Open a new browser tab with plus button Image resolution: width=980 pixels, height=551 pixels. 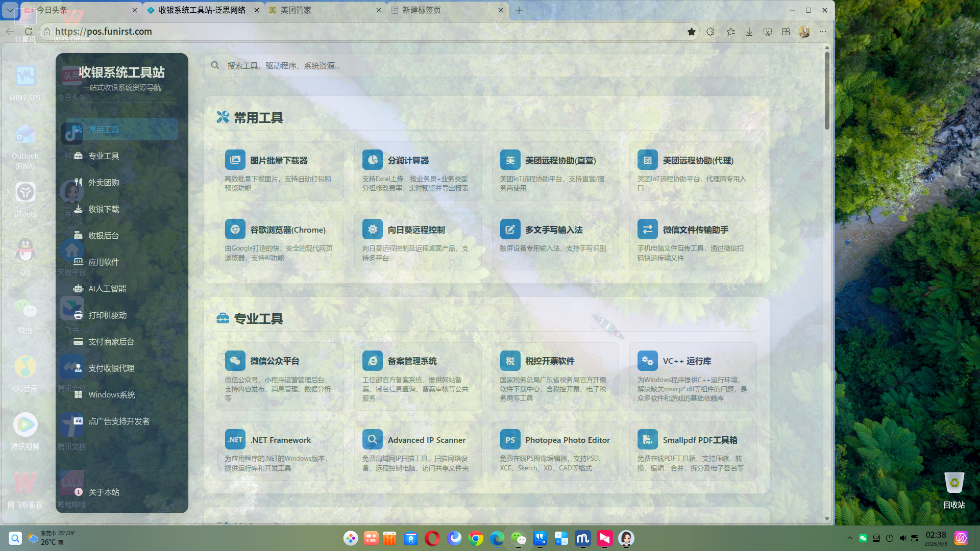click(x=519, y=10)
